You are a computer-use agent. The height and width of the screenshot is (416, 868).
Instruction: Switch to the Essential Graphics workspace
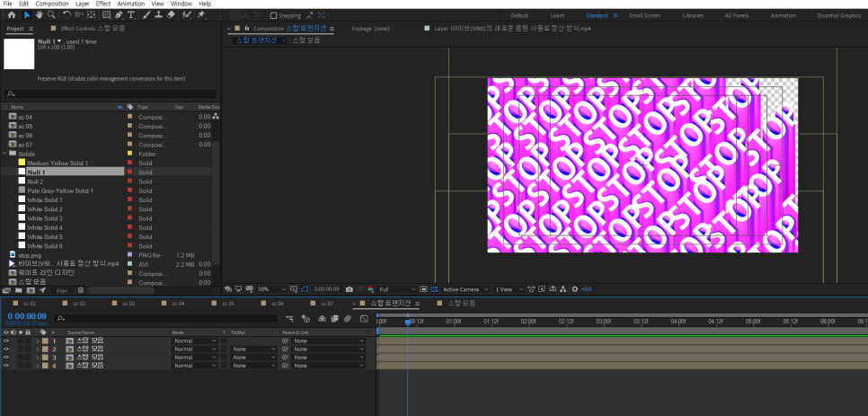click(x=839, y=15)
